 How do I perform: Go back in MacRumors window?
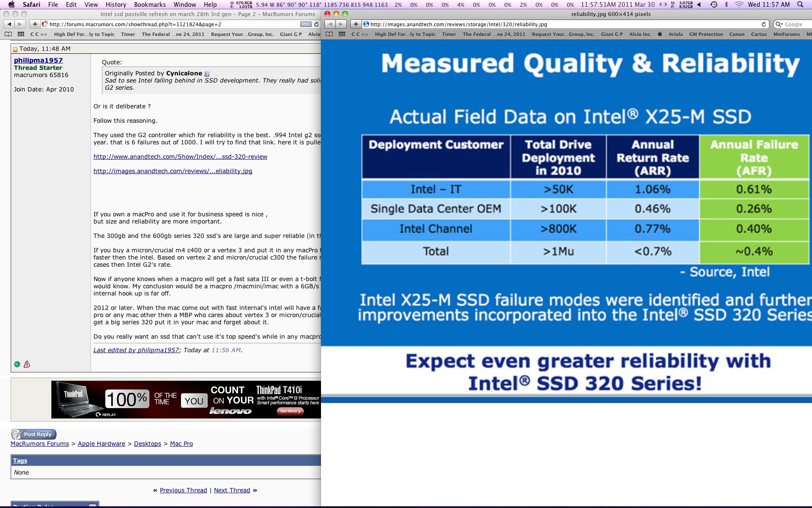point(9,24)
